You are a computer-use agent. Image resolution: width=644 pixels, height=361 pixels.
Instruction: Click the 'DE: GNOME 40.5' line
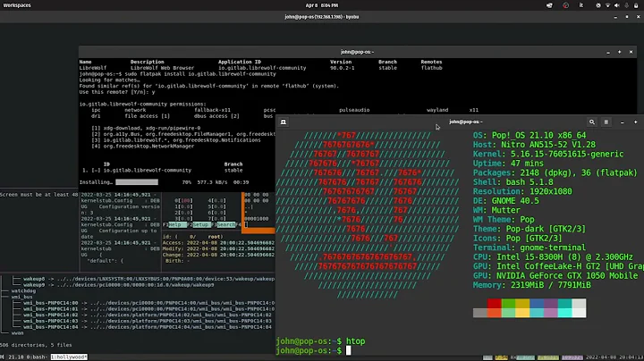tap(505, 201)
